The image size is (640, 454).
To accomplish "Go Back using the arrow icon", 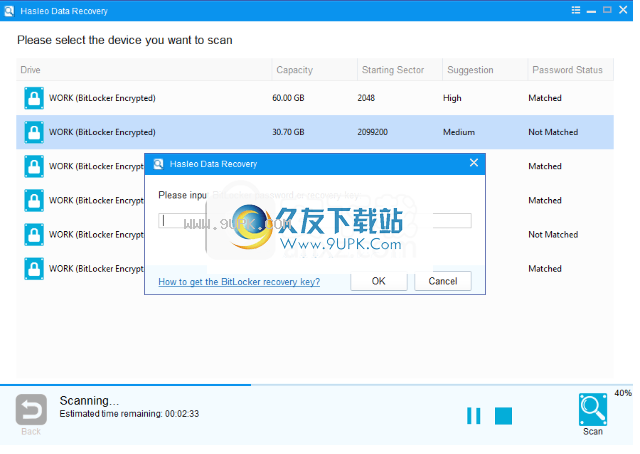I will tap(31, 409).
